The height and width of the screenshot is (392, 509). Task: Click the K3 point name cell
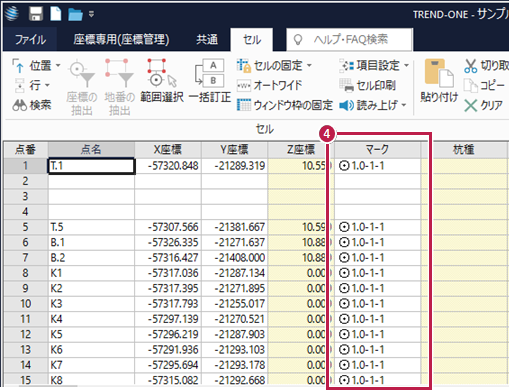click(x=91, y=304)
